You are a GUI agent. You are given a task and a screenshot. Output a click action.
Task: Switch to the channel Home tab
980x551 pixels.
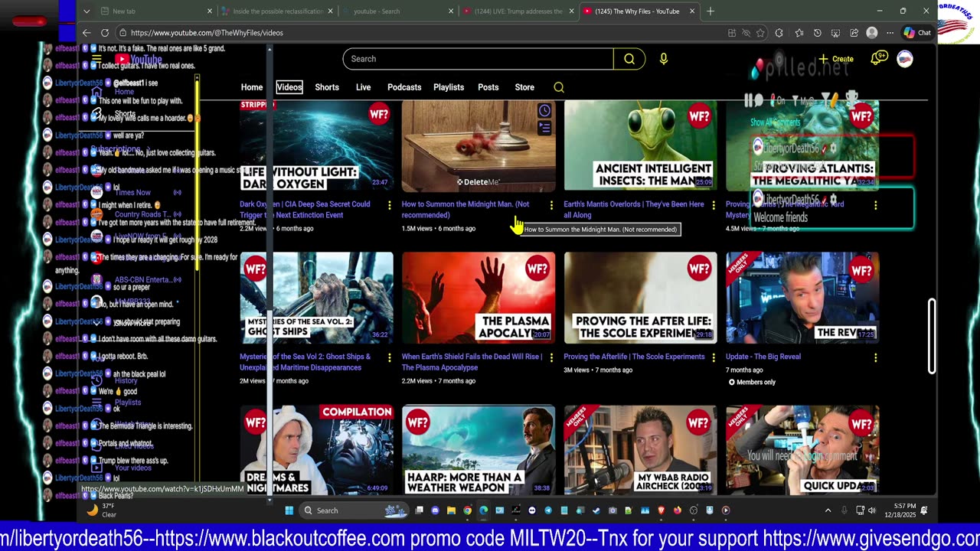(x=252, y=87)
